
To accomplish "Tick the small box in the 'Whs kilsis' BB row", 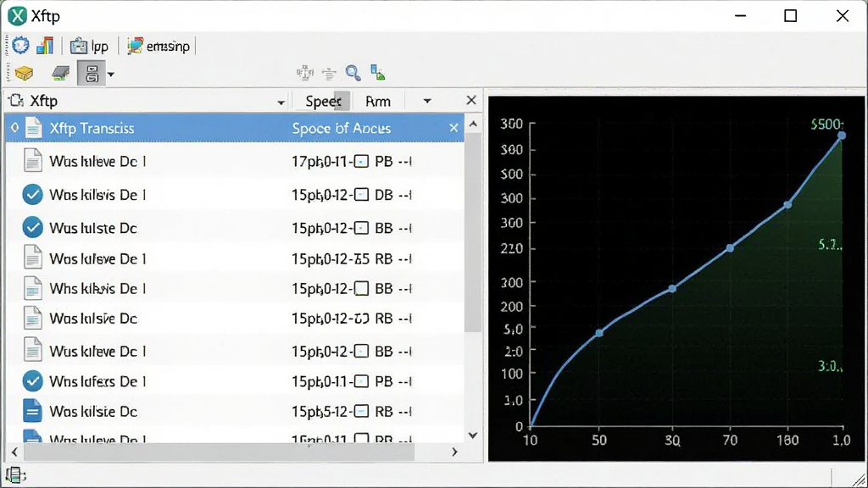I will [x=361, y=289].
